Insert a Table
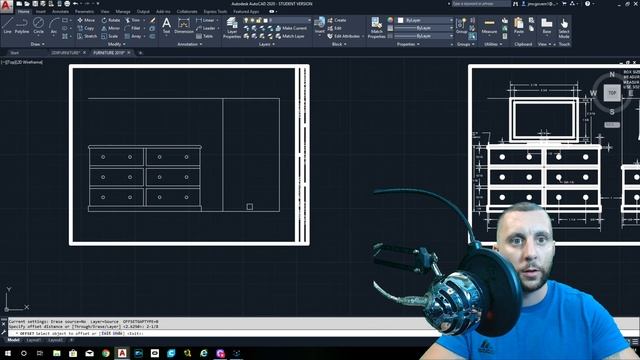 point(204,36)
